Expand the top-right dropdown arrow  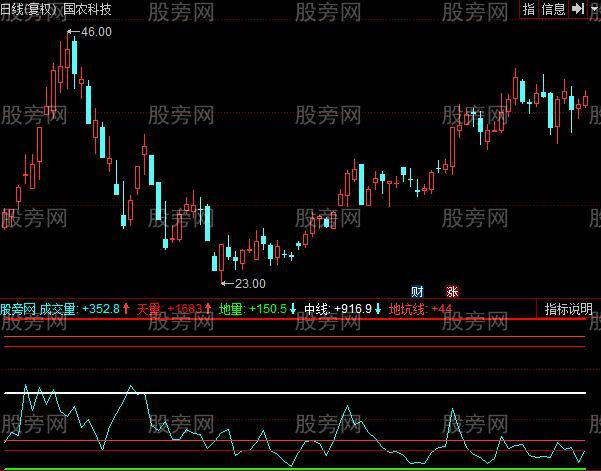point(593,9)
